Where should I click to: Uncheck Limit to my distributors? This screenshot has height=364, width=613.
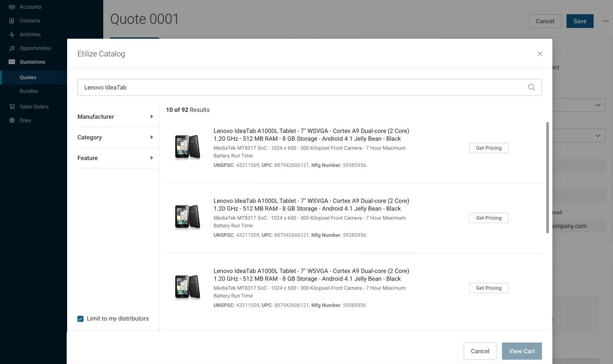pyautogui.click(x=80, y=319)
